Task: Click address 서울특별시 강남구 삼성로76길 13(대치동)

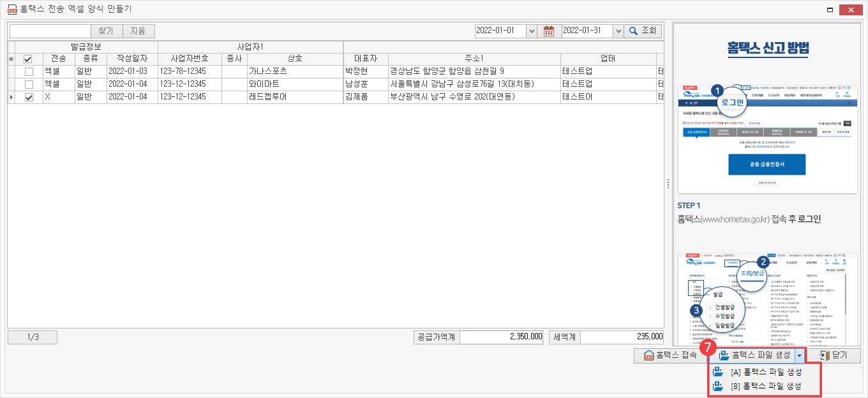Action: pyautogui.click(x=474, y=84)
